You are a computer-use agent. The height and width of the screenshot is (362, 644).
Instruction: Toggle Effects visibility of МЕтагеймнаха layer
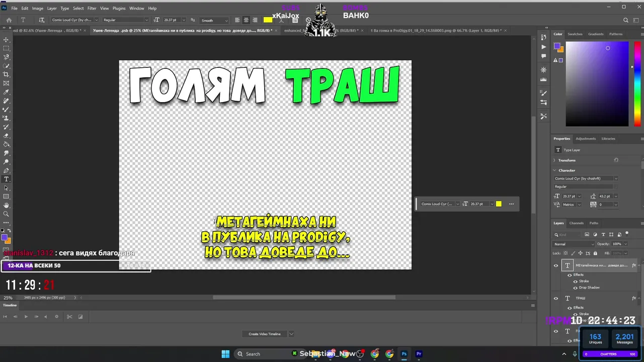570,275
